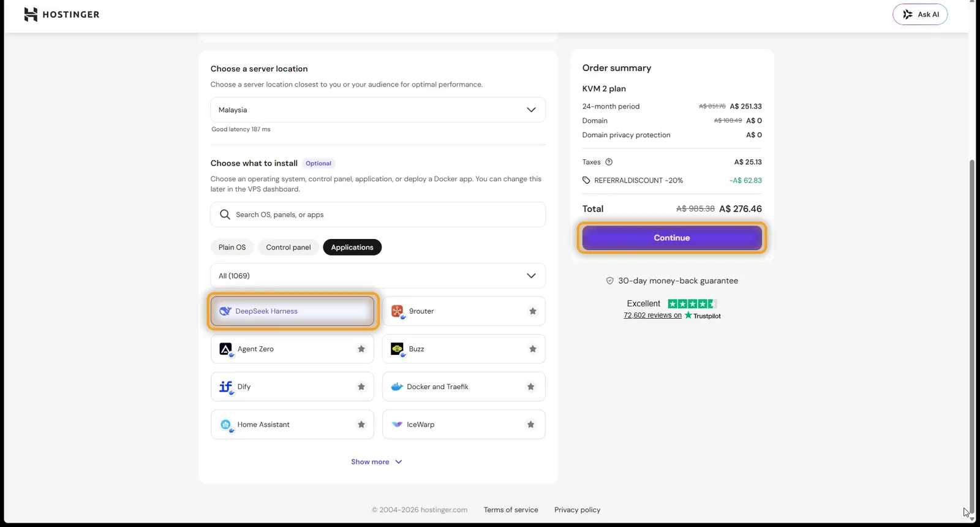This screenshot has height=527, width=980.
Task: Click the IceWarp app icon
Action: (397, 425)
